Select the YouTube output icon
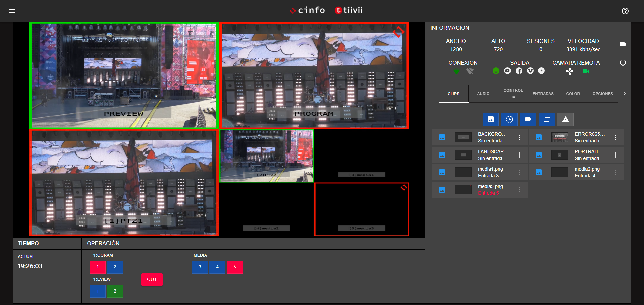Viewport: 644px width, 305px height. click(507, 71)
